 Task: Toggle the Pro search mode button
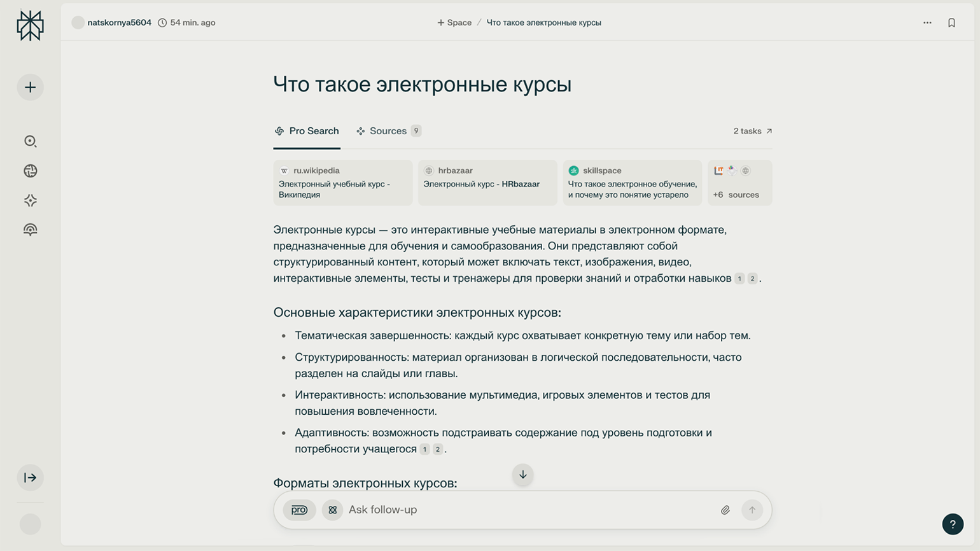click(299, 510)
